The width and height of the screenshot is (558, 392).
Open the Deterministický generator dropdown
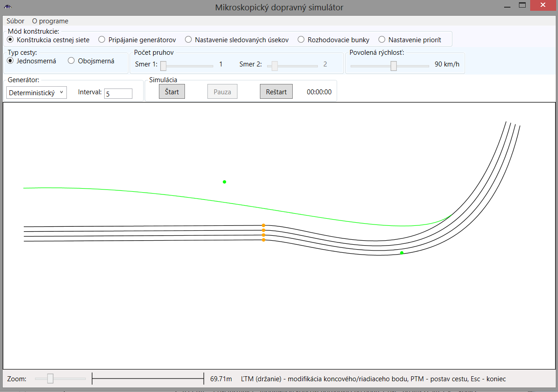pos(37,93)
